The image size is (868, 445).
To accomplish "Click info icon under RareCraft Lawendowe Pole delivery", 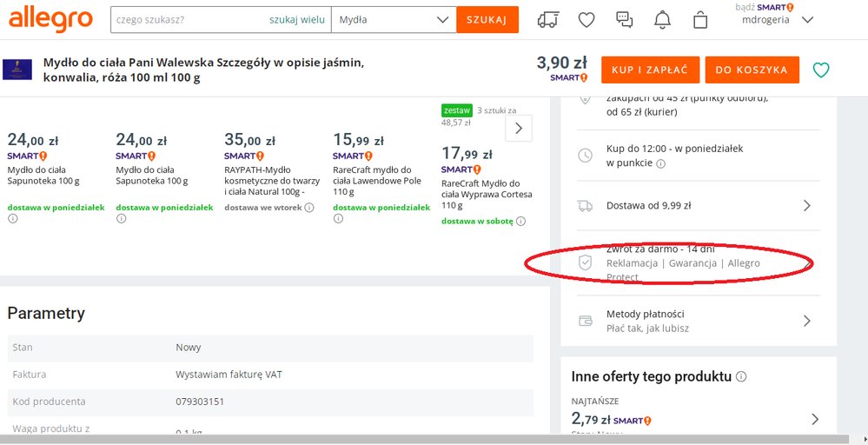I will 338,219.
